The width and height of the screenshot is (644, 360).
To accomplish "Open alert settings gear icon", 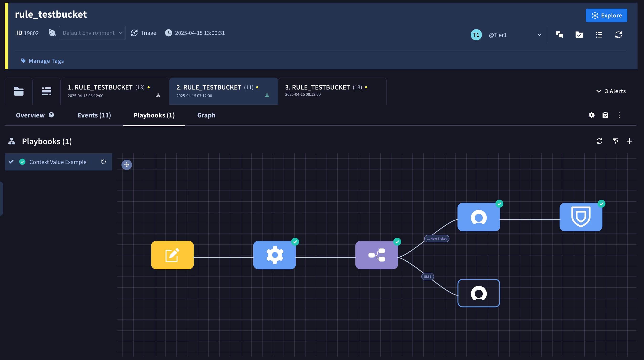I will tap(591, 115).
